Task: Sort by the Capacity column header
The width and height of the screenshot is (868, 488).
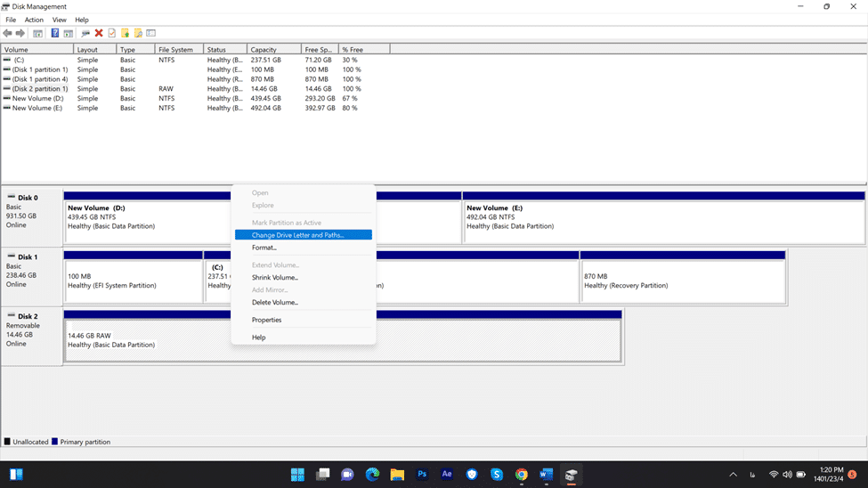Action: 274,49
